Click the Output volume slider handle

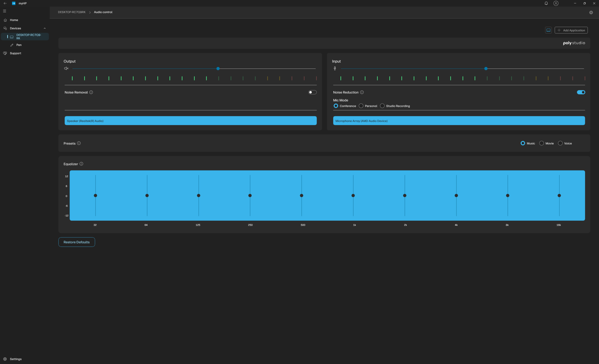click(218, 69)
